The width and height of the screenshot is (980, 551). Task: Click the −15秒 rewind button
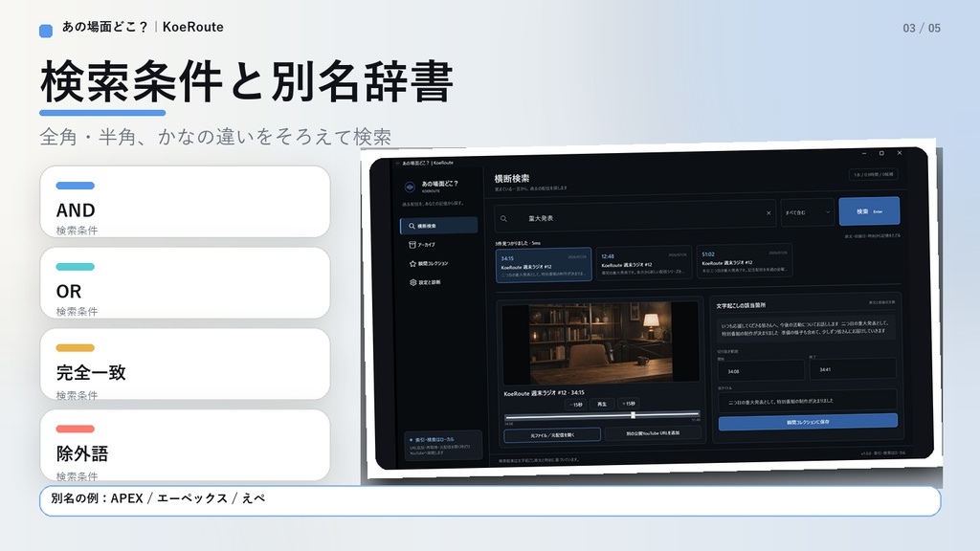[575, 405]
